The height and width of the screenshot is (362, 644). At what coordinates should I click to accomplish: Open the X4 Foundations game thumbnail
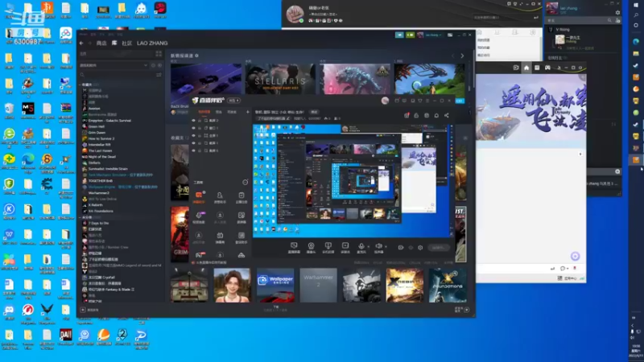click(x=448, y=286)
